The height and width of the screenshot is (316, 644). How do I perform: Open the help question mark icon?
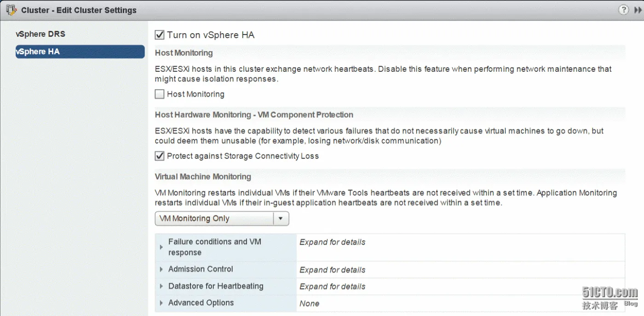[623, 10]
